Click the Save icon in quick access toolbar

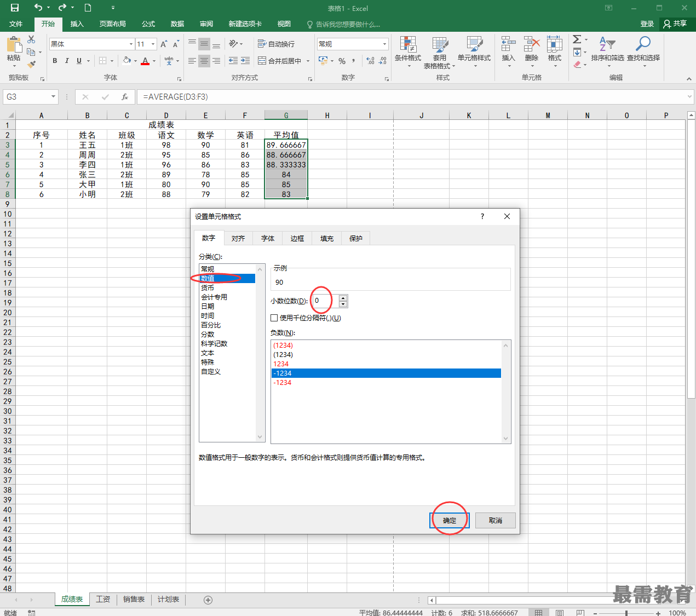pyautogui.click(x=15, y=8)
